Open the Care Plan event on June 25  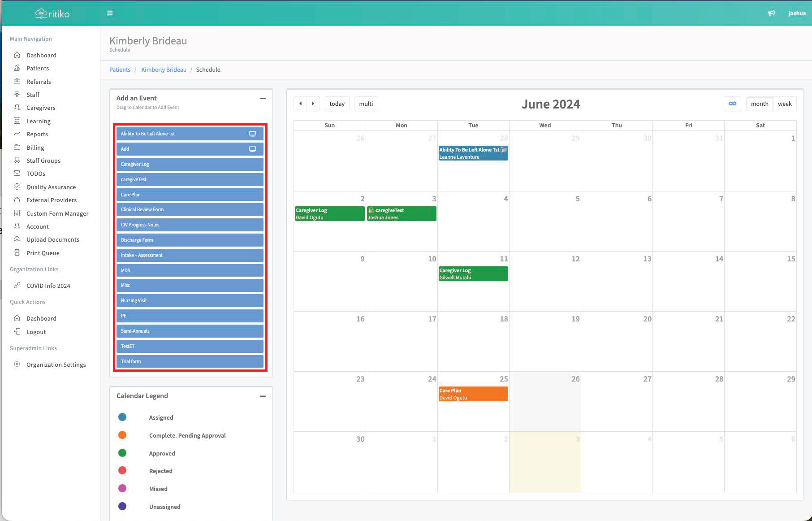coord(473,394)
